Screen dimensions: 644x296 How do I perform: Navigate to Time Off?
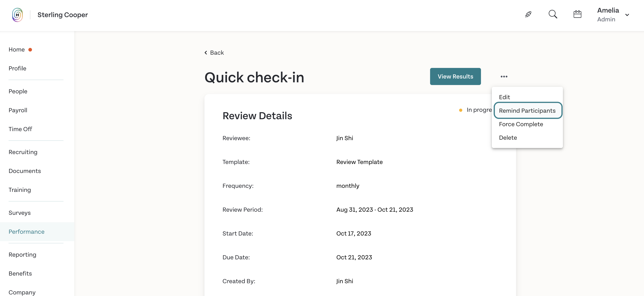point(20,129)
